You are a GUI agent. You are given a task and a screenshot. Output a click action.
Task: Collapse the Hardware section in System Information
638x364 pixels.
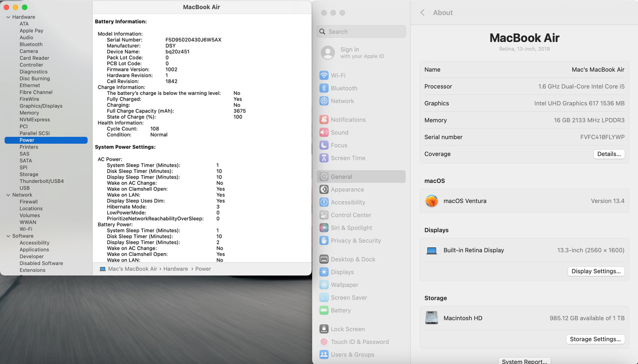(8, 17)
